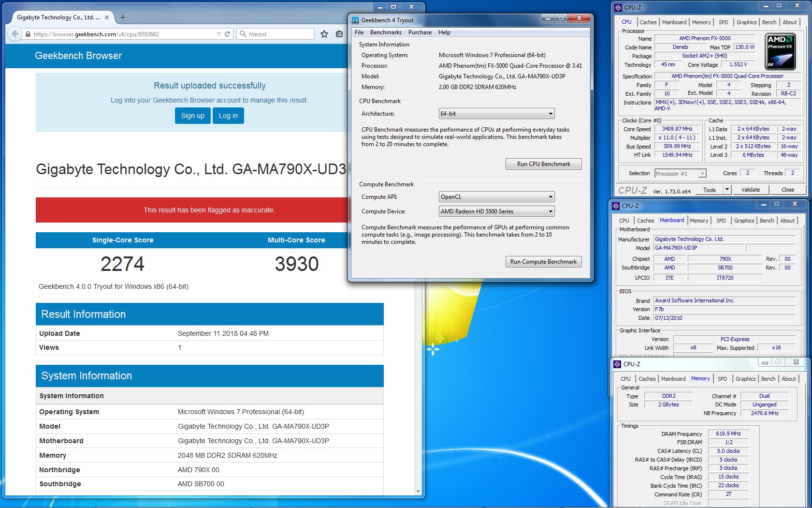Open the Compute Device Radeon HD 5500 dropdown
Image resolution: width=812 pixels, height=508 pixels.
coord(496,211)
